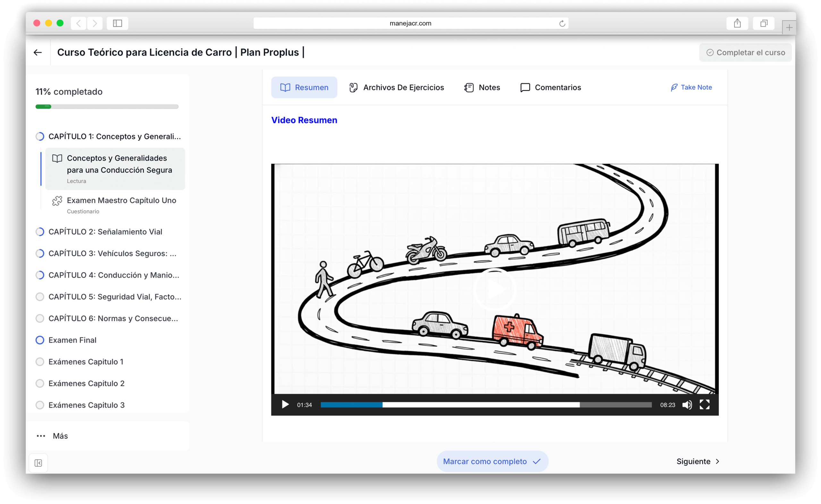Select the Exámenes Capitulo 1 circle
The image size is (821, 504).
(40, 362)
